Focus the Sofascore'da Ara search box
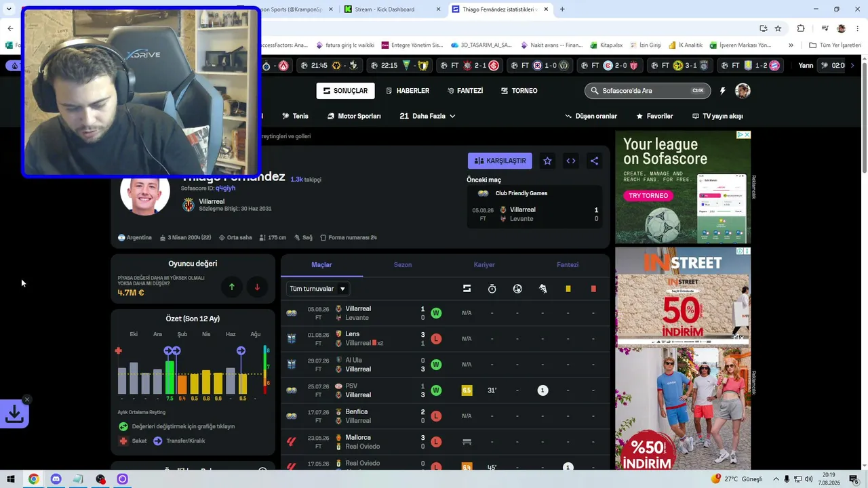The height and width of the screenshot is (488, 868). pos(648,91)
